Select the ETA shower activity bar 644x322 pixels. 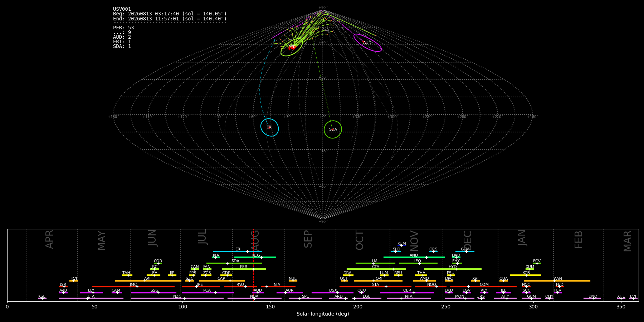click(x=91, y=298)
